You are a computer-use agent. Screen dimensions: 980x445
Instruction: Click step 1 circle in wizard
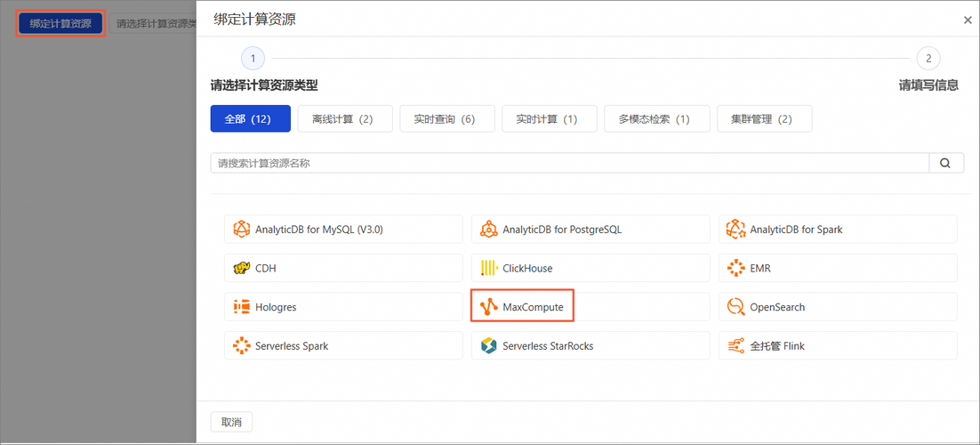253,59
